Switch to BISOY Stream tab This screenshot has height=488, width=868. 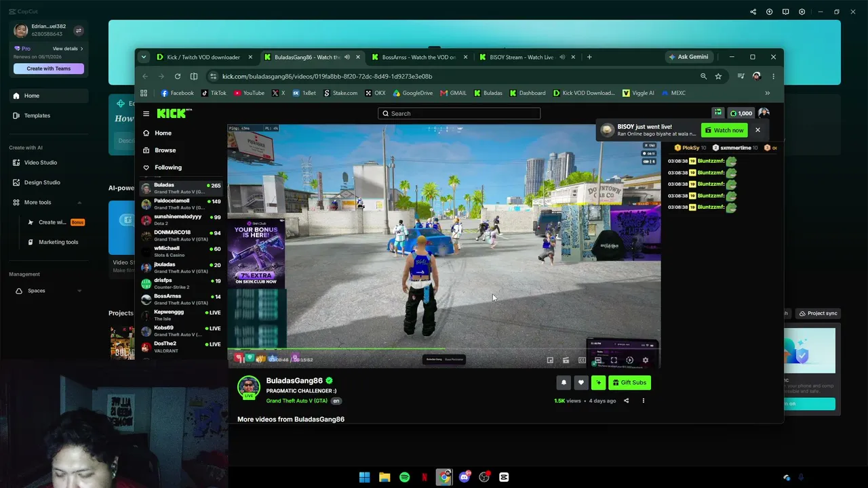(x=528, y=57)
